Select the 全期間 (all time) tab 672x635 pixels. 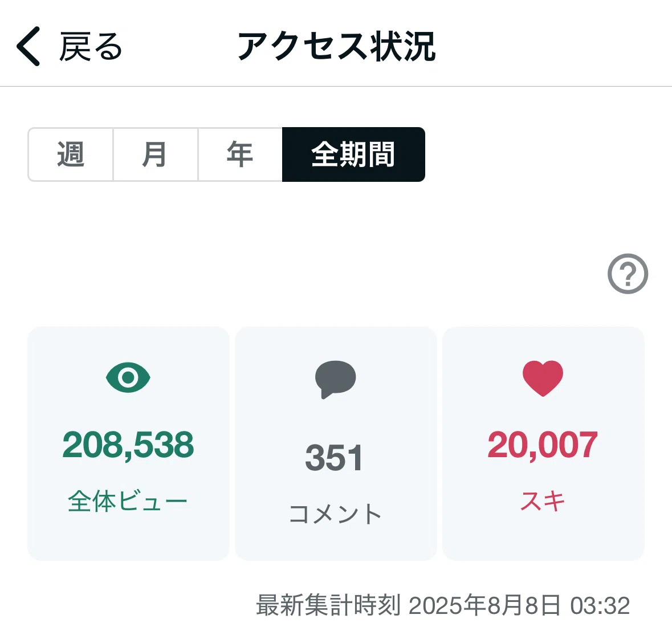point(353,154)
